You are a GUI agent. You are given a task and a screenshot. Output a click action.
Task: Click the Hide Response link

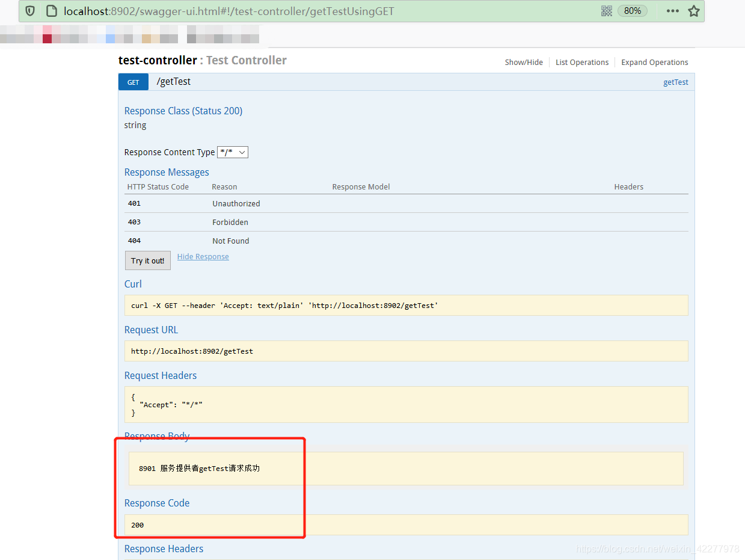[203, 257]
